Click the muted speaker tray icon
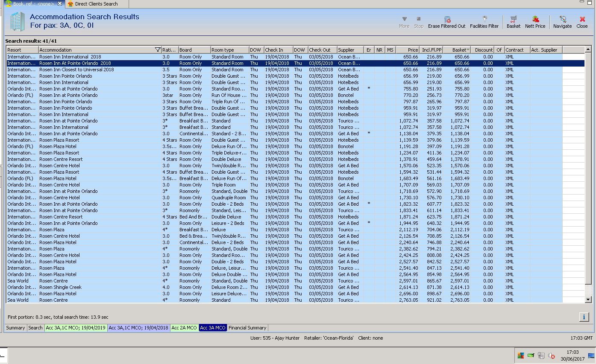596x364 pixels. [551, 355]
